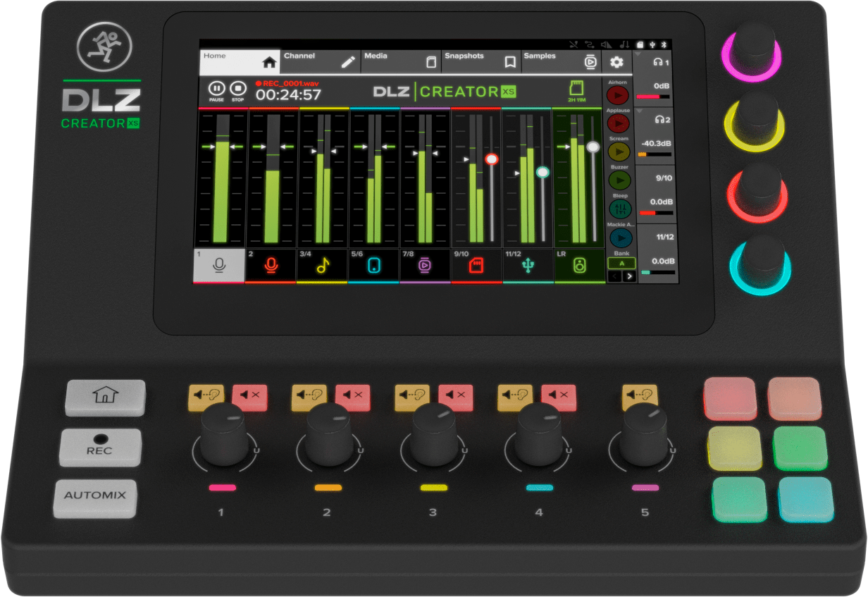Screen dimensions: 868x597
Task: Switch to the Snapshots tab
Action: coord(481,61)
